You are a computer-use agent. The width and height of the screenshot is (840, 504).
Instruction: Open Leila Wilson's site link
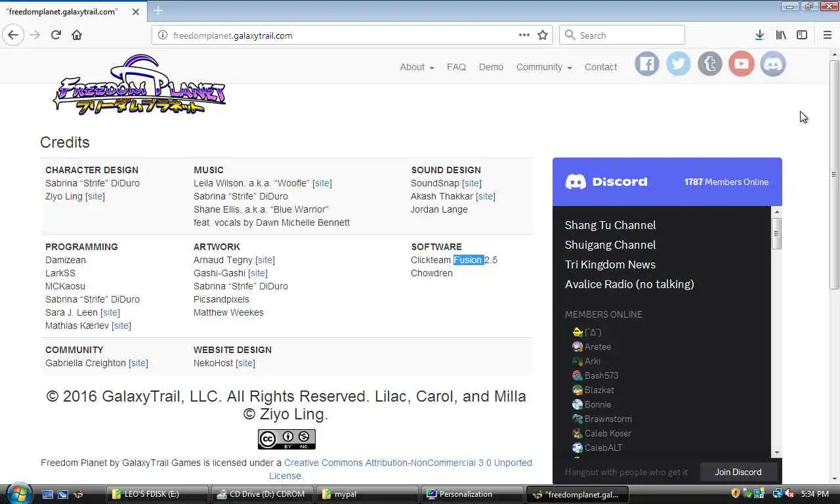click(322, 183)
